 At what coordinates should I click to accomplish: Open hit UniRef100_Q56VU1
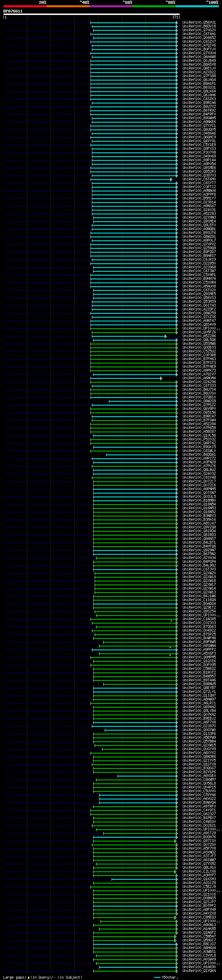[199, 23]
